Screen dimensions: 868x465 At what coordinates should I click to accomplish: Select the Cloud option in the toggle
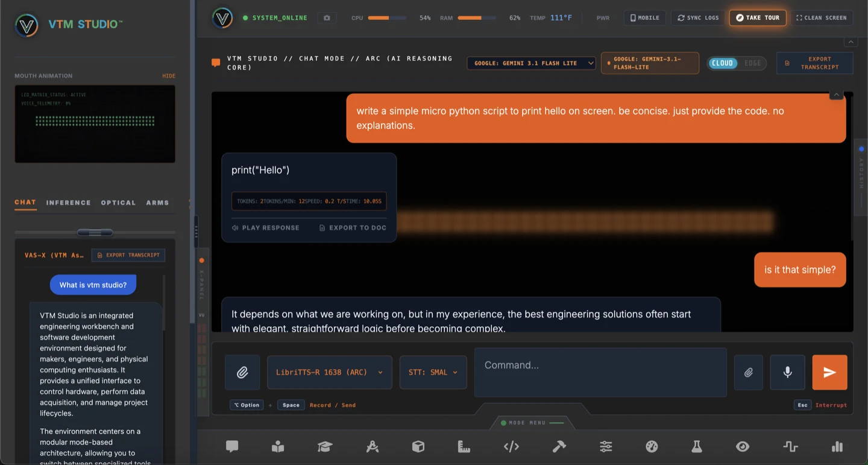(x=722, y=63)
